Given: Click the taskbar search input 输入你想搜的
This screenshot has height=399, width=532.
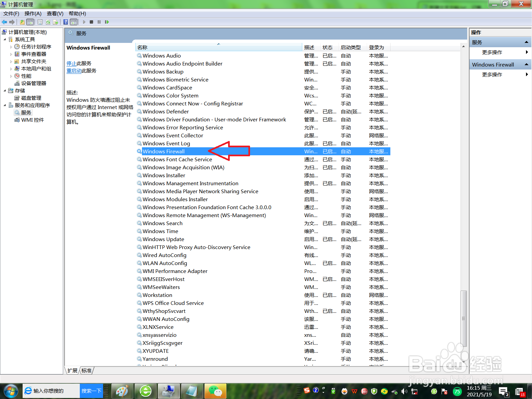Looking at the screenshot, I should (x=52, y=391).
